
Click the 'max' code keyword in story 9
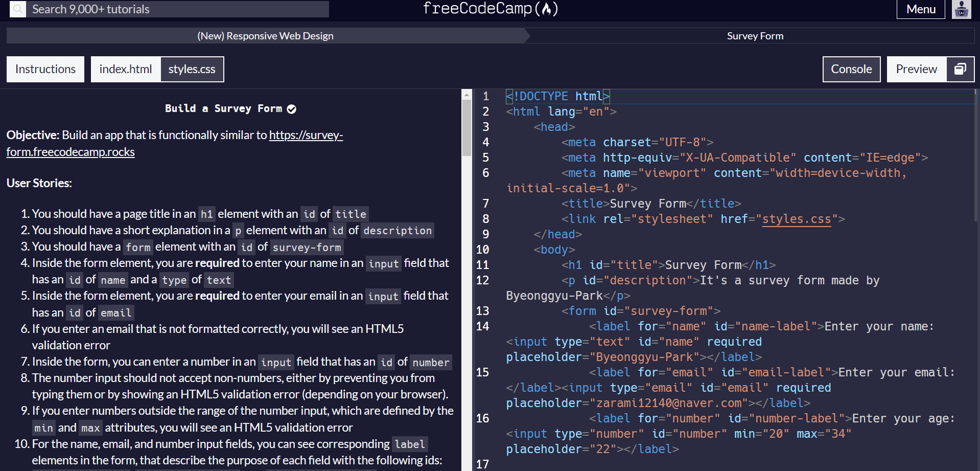[90, 428]
